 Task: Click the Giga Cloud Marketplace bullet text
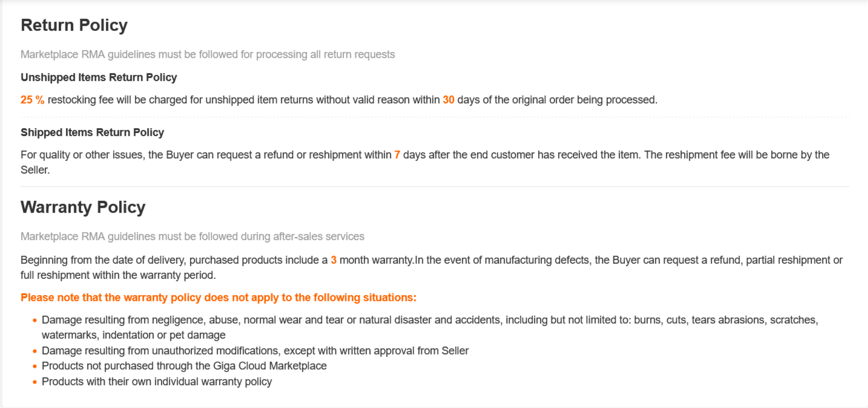(x=184, y=366)
